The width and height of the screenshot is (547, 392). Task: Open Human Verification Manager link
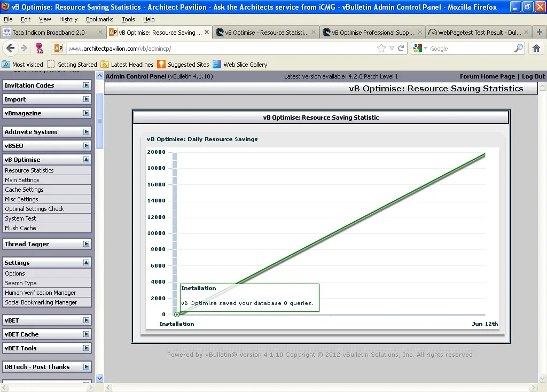[x=41, y=293]
